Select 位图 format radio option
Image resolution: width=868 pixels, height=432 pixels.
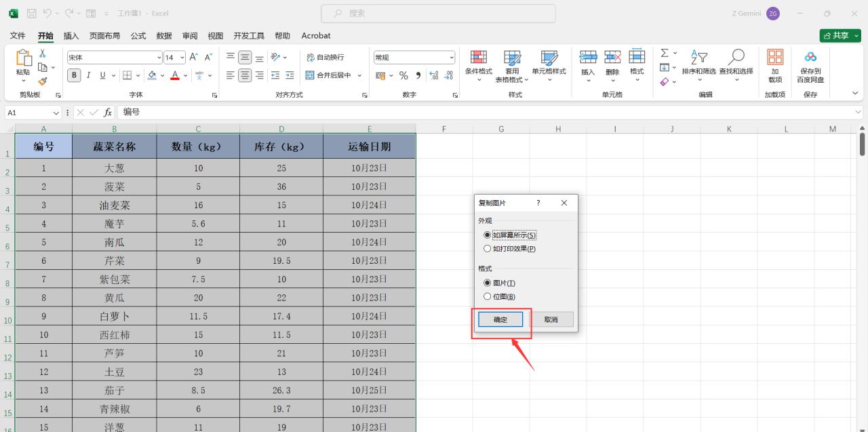(487, 296)
